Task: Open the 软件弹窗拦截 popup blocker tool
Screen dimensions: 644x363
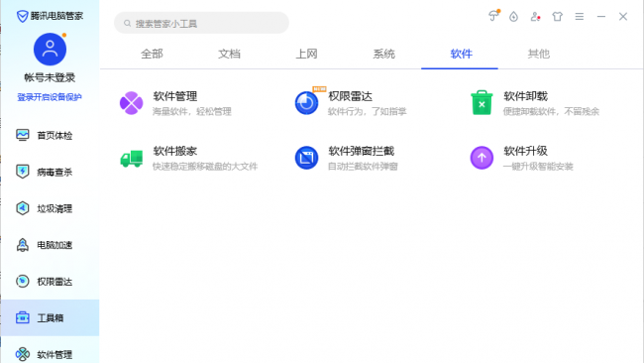Action: coord(307,158)
